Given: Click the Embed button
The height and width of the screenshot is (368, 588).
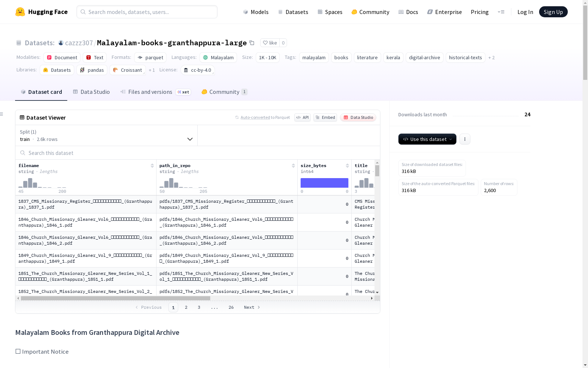Looking at the screenshot, I should [x=325, y=117].
